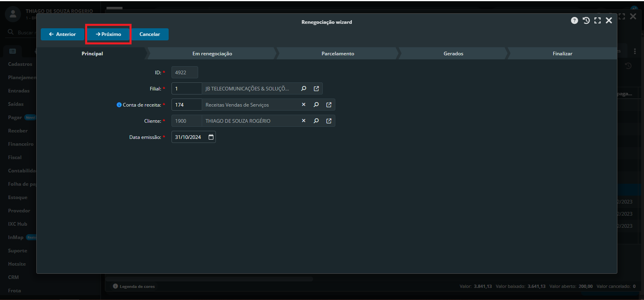Open Cliente record external link icon
The image size is (644, 300).
tap(329, 121)
